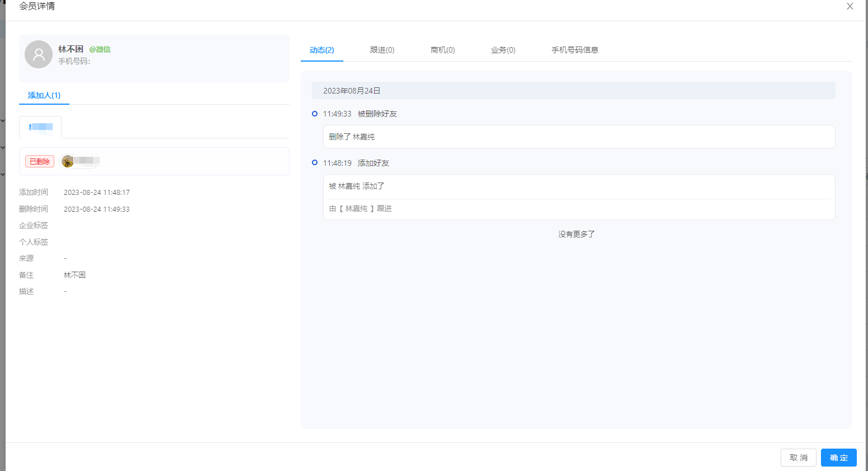Click the 删除时间 label
Viewport: 868px width, 471px height.
pos(34,209)
